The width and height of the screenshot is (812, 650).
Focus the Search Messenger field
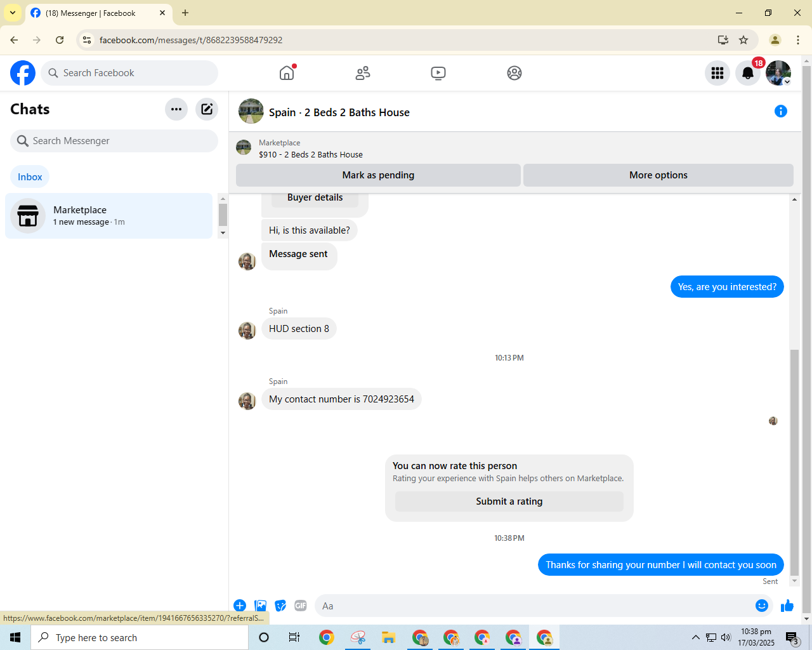pos(114,141)
